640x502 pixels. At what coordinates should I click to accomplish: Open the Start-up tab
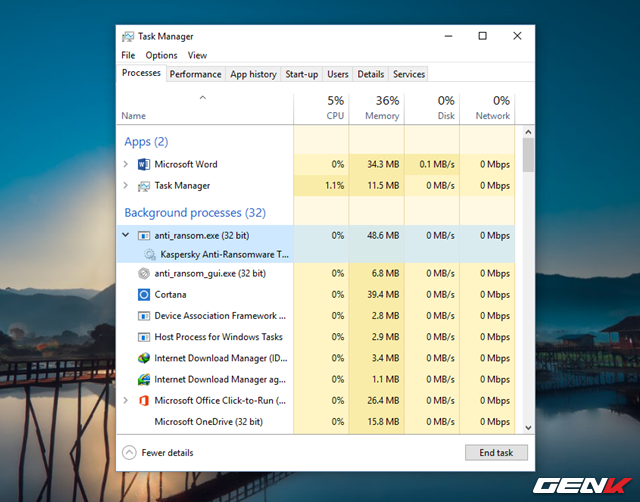[x=301, y=74]
